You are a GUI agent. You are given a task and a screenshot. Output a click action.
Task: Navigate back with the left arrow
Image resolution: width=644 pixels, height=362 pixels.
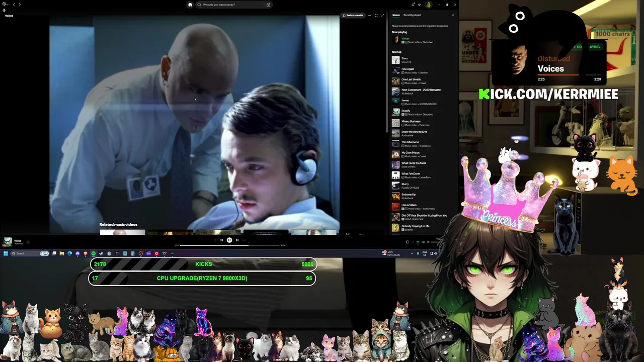pos(14,5)
